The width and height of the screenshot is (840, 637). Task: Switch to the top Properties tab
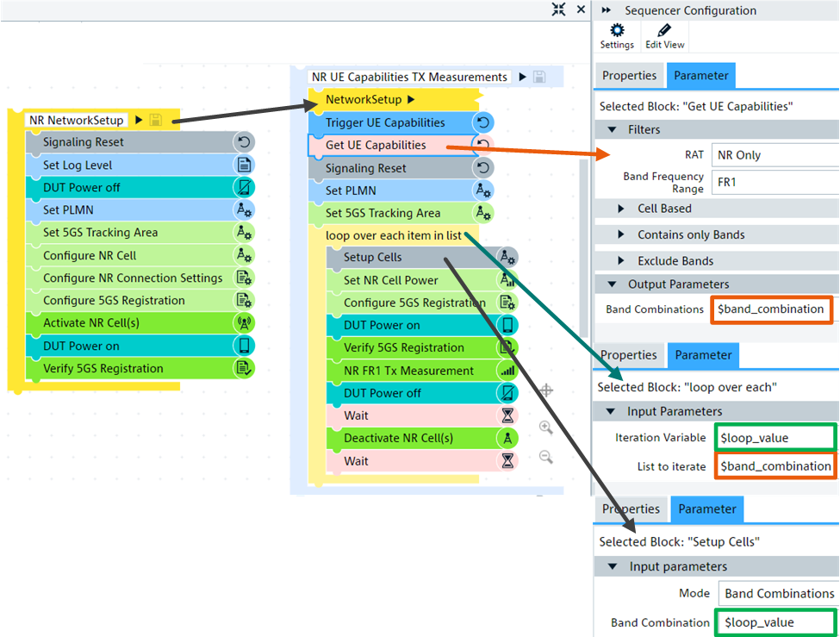coord(629,76)
